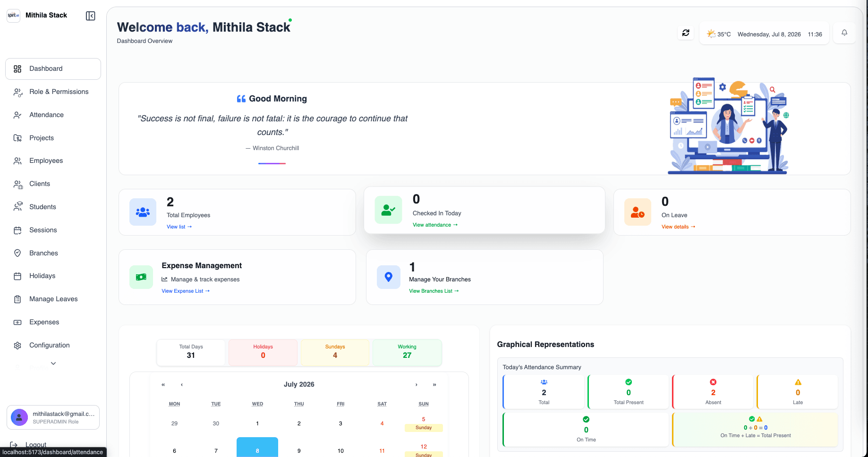Click the user avatar icon in profile card
This screenshot has height=457, width=868.
[x=19, y=417]
